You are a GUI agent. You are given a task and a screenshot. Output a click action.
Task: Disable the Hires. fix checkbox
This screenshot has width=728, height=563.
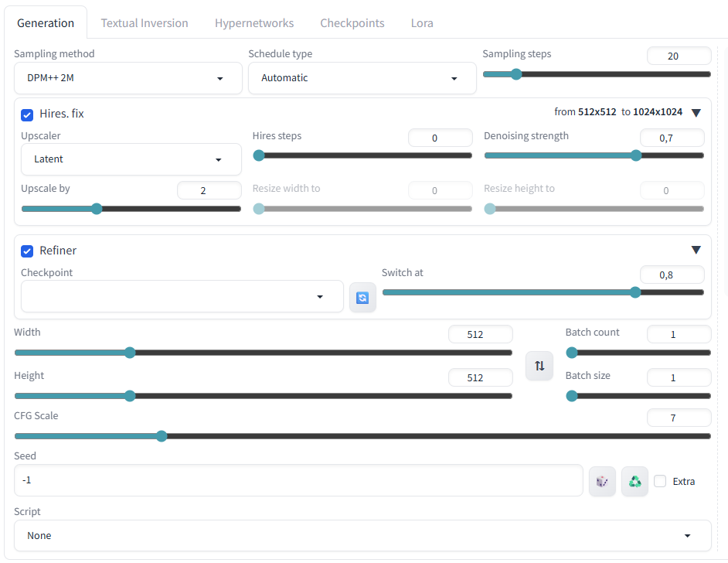pos(27,114)
